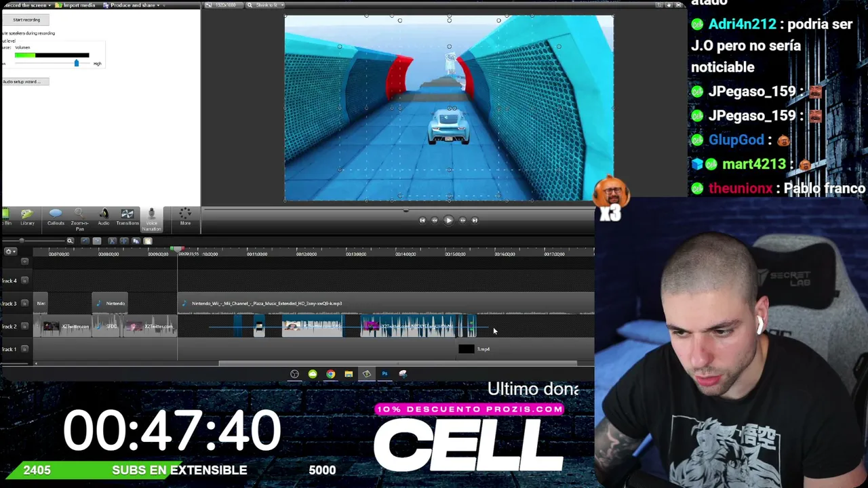Open the Shrink to fit zoom dropdown
This screenshot has width=868, height=488.
pos(265,5)
